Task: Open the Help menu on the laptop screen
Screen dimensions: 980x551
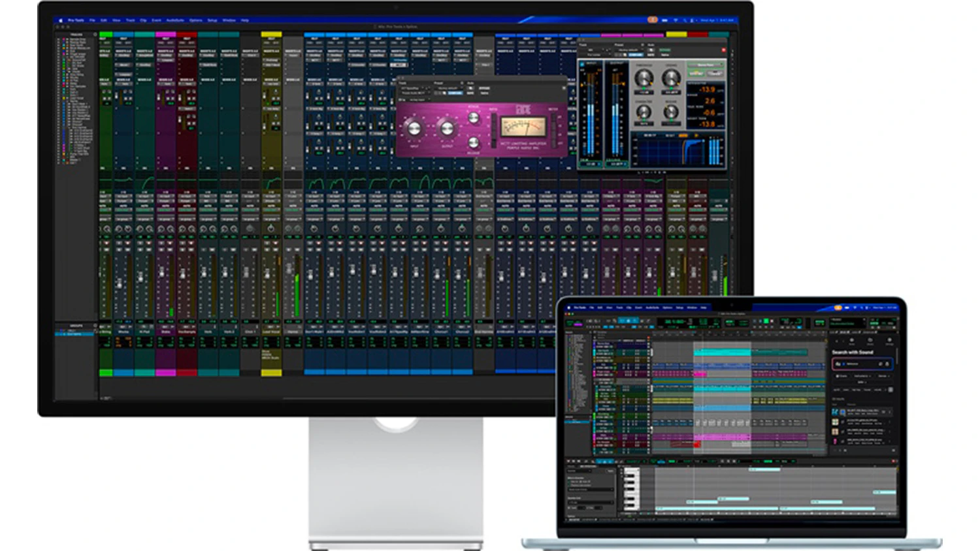Action: point(704,307)
